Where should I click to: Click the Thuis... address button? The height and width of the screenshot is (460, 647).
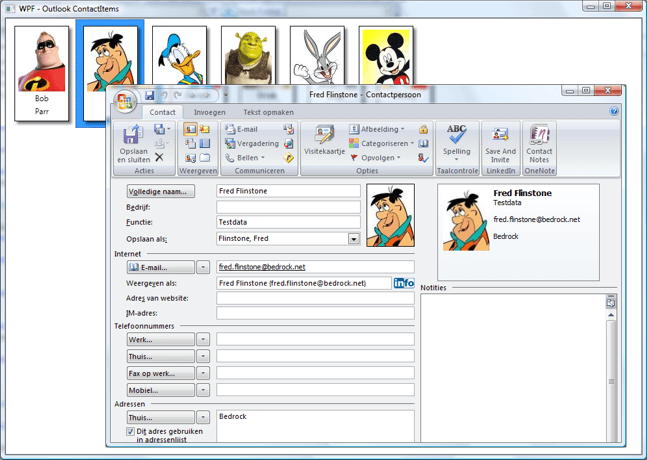pyautogui.click(x=161, y=418)
